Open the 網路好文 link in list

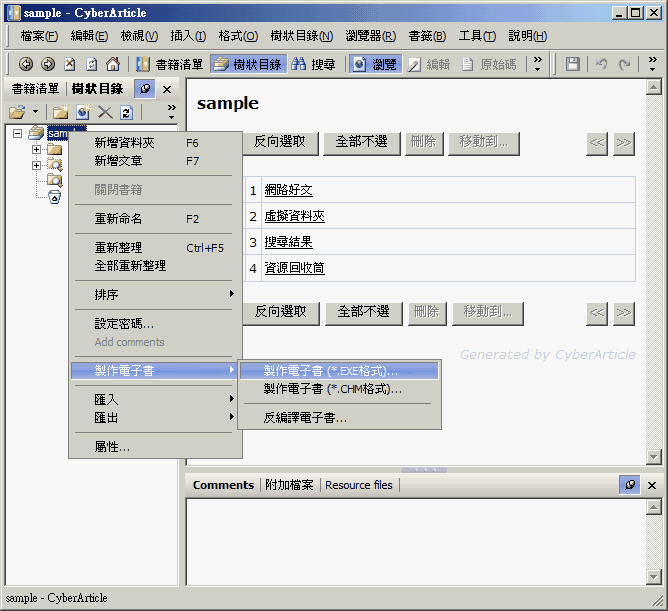(x=288, y=190)
